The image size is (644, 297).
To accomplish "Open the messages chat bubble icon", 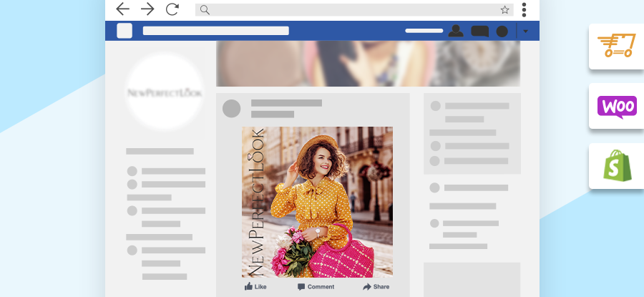I will 479,31.
